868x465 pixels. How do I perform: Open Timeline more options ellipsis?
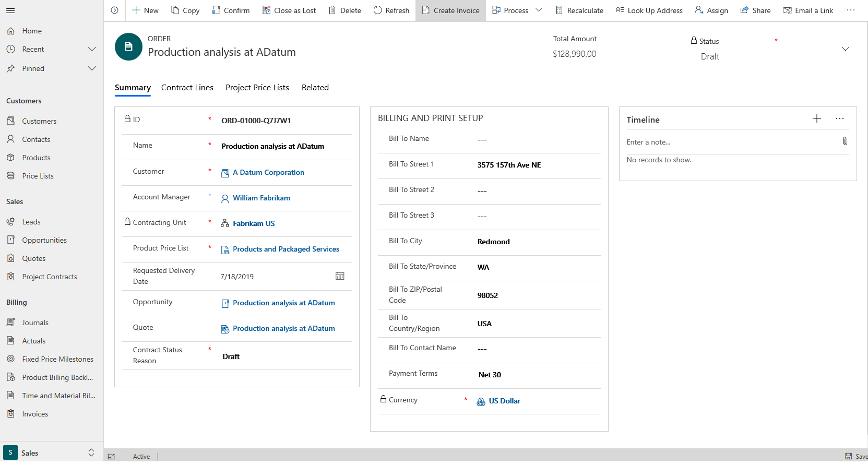pos(840,119)
